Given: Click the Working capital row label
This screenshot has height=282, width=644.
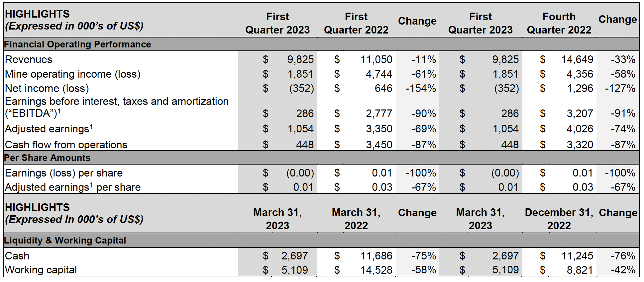Looking at the screenshot, I should 41,270.
